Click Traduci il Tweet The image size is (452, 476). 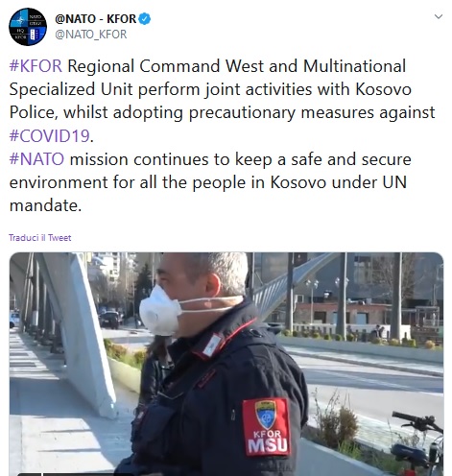[40, 238]
